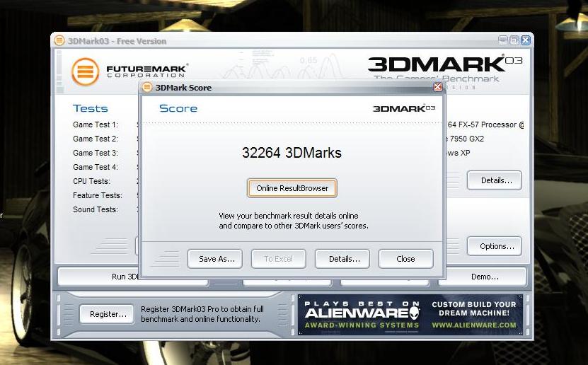Select the 32264 3DMarks score text

coord(292,153)
